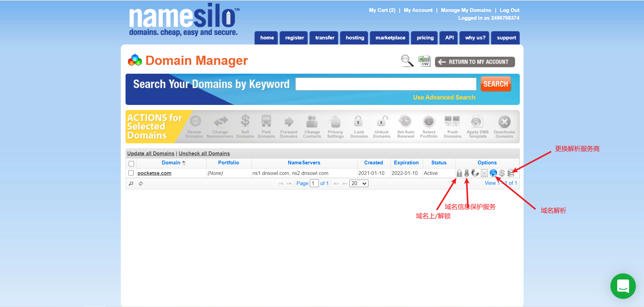Reload the grid with the refresh icon
Image resolution: width=644 pixels, height=307 pixels.
tap(140, 183)
